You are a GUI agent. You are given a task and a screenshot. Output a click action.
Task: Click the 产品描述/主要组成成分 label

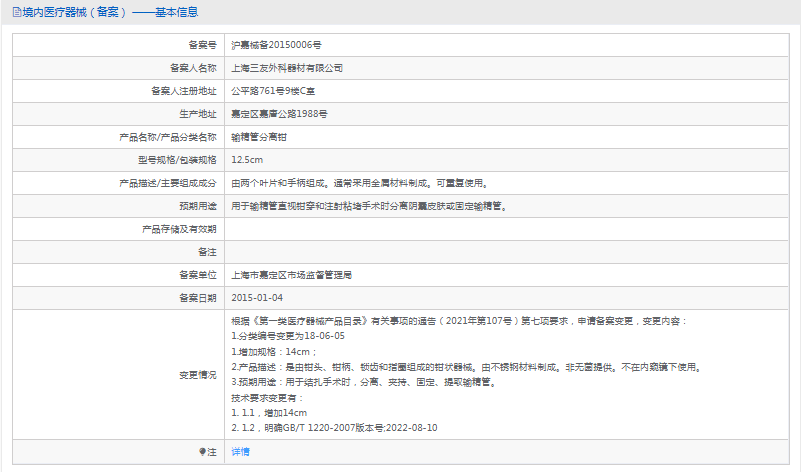click(168, 183)
